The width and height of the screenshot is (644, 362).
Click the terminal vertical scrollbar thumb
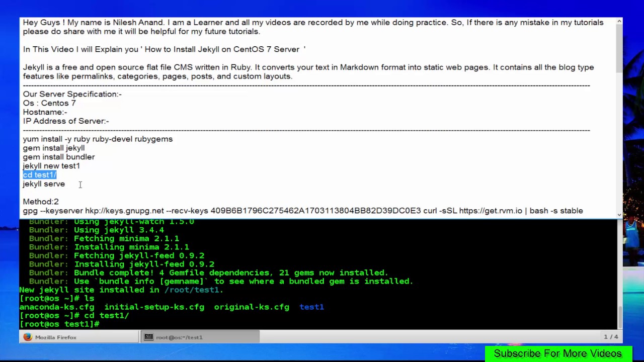coord(620,317)
